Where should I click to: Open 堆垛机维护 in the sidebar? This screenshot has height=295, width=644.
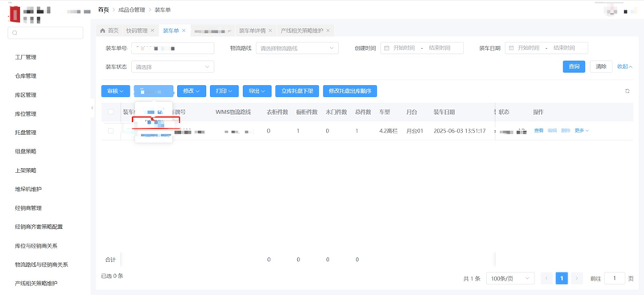click(28, 189)
